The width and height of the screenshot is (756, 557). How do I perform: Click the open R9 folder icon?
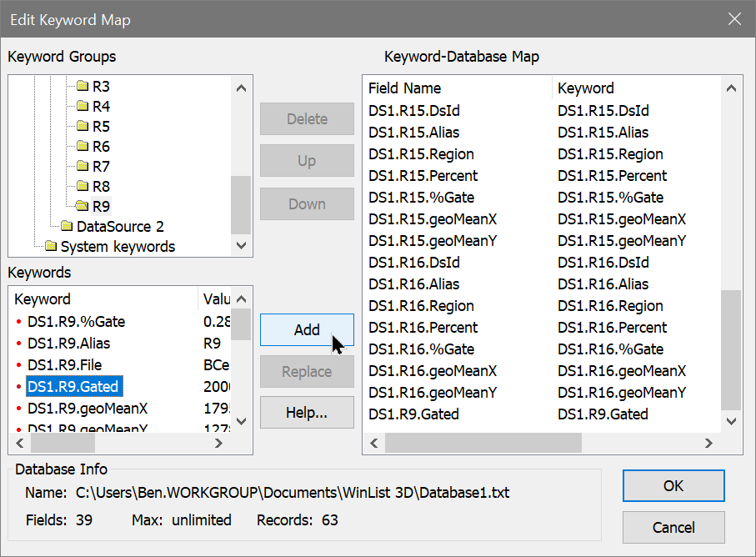(x=82, y=206)
